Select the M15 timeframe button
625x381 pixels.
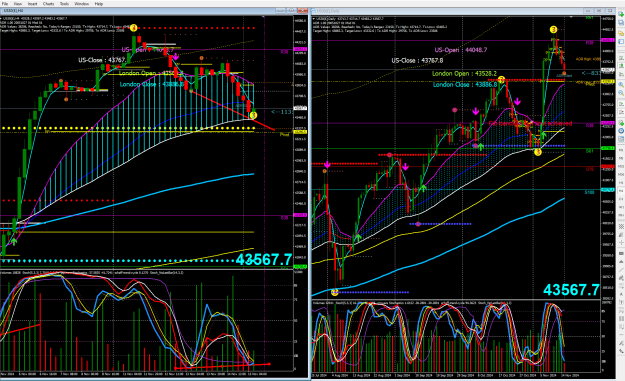pyautogui.click(x=621, y=166)
